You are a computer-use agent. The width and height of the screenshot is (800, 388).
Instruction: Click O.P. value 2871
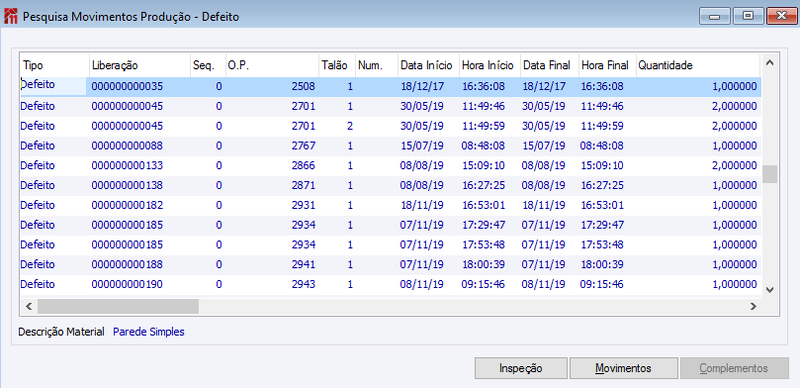pos(304,185)
